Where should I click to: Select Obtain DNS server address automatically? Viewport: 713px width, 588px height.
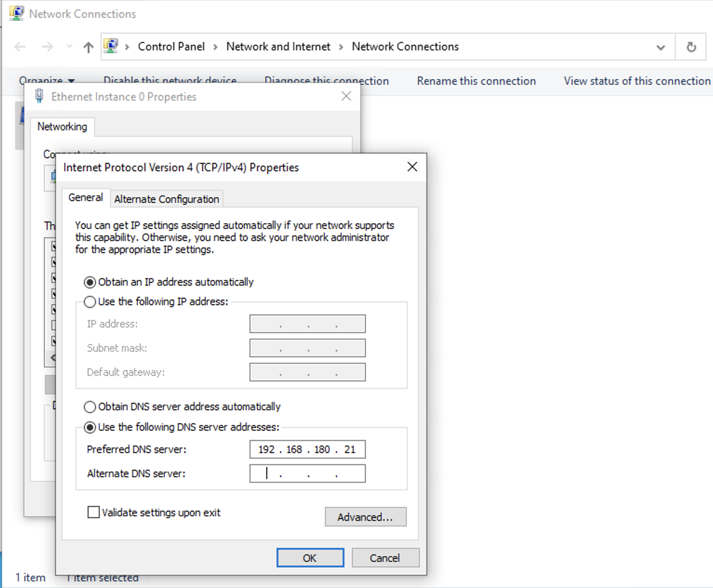click(90, 407)
